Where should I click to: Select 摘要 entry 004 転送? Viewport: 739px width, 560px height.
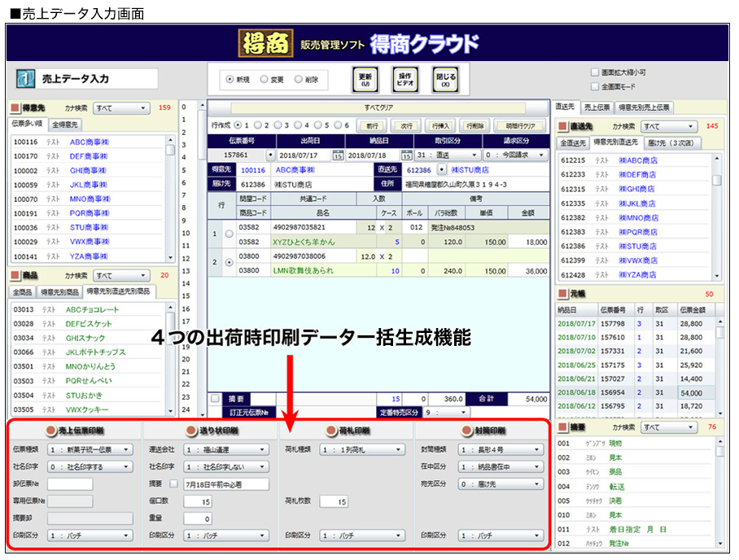(636, 487)
